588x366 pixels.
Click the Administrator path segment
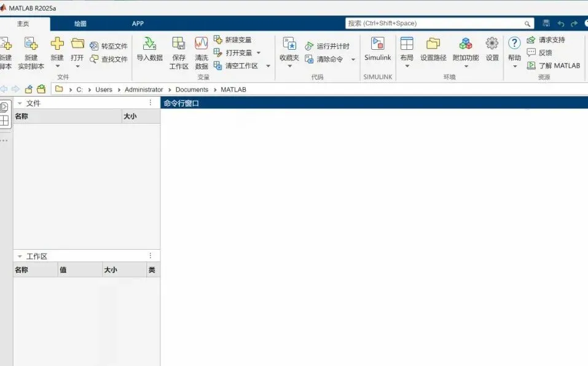[144, 90]
